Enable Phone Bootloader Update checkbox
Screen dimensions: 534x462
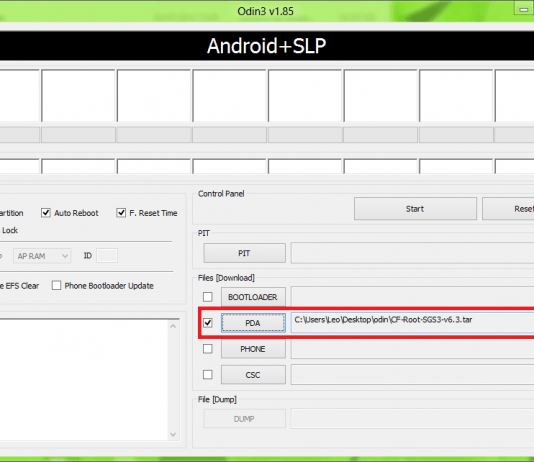click(56, 285)
